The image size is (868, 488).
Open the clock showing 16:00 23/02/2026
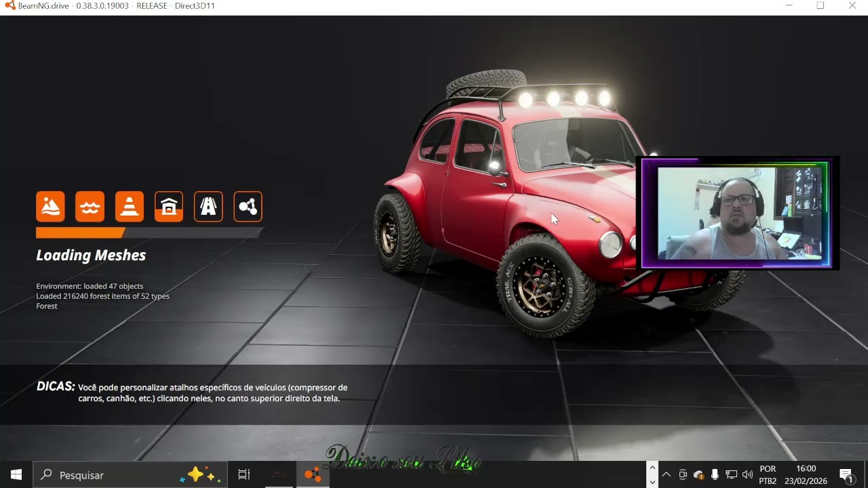click(x=806, y=475)
